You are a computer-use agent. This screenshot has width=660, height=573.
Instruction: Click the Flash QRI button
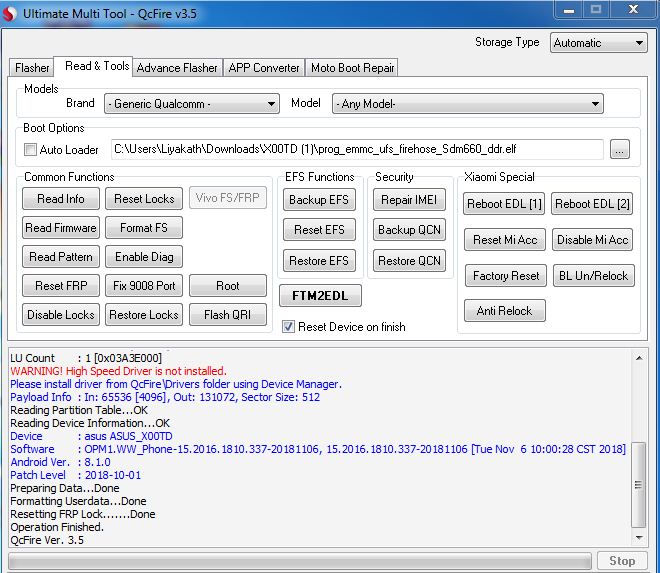click(228, 314)
